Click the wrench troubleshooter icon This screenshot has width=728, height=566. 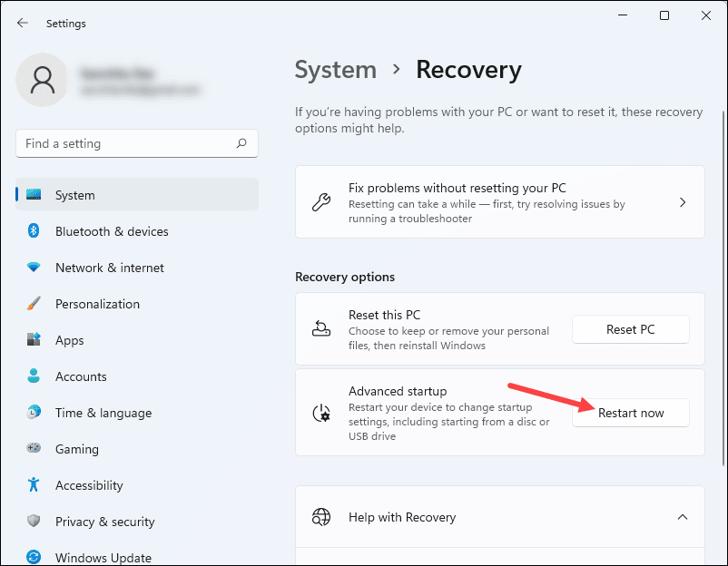coord(321,202)
